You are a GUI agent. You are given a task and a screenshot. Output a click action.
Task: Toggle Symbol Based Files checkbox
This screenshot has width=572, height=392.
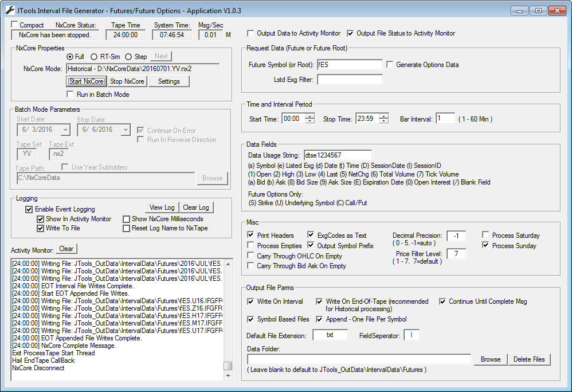(x=250, y=319)
